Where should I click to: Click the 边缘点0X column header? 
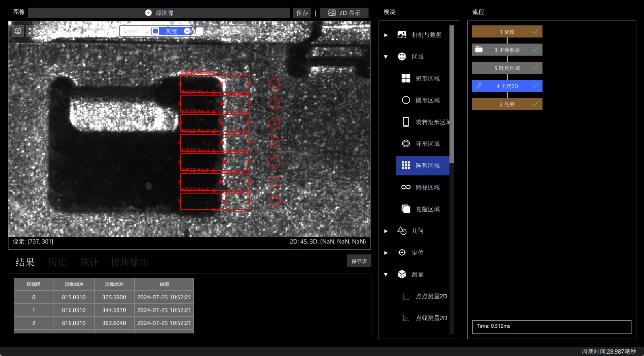[x=74, y=284]
